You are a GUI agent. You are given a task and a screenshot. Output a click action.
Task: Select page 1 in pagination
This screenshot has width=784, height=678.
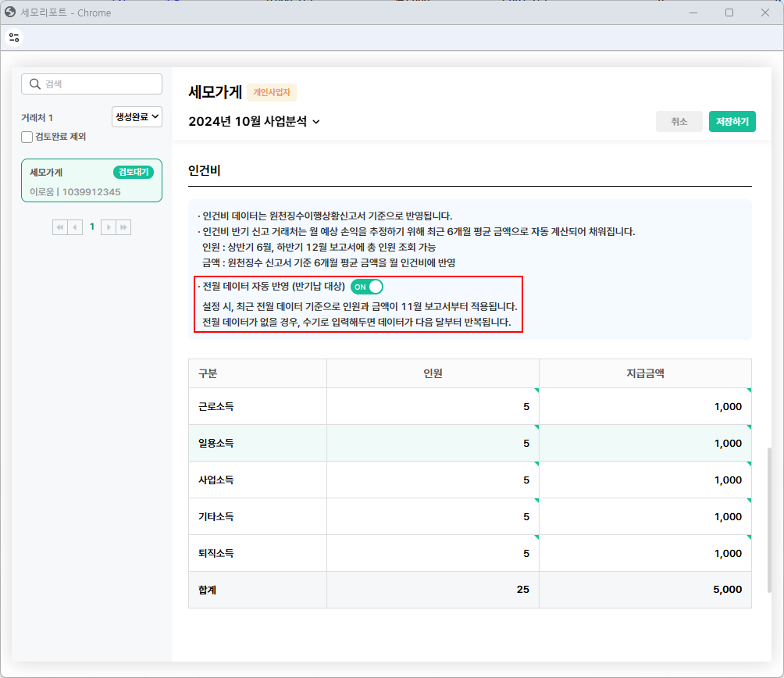[x=92, y=227]
